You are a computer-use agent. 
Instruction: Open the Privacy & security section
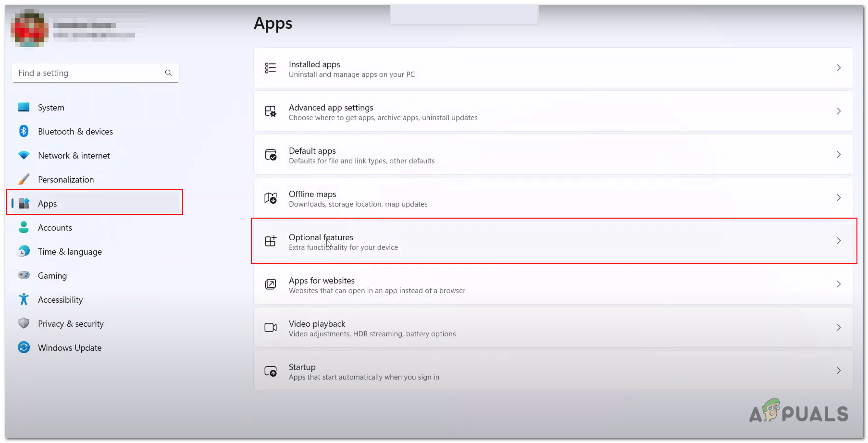point(71,323)
